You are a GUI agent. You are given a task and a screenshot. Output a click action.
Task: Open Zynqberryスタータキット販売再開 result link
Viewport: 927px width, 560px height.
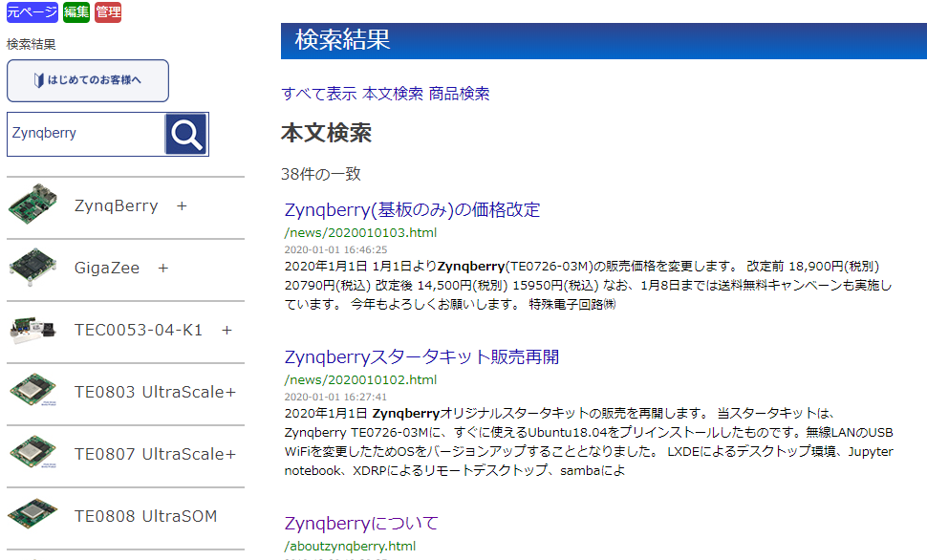[422, 356]
